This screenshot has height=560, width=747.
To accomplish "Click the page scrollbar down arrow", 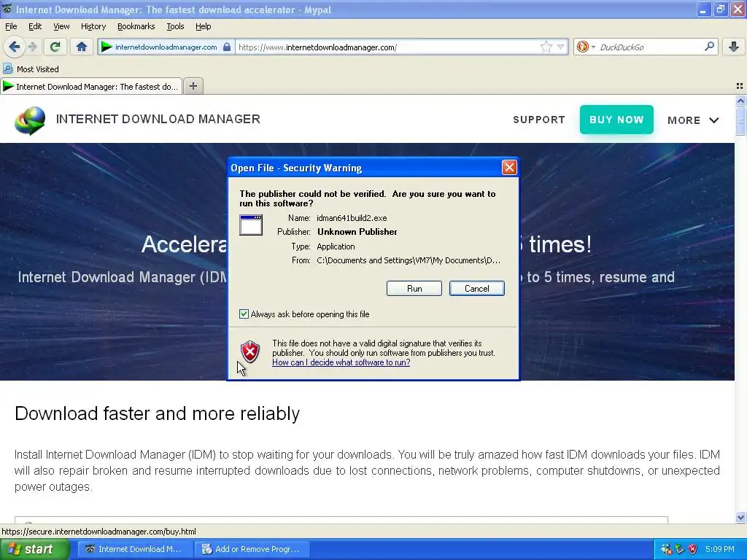I will (x=740, y=517).
